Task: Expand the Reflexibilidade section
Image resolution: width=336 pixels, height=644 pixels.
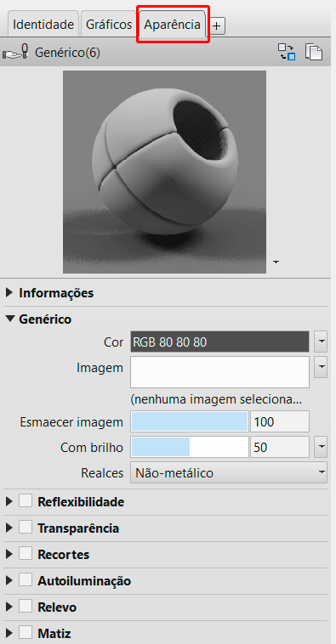Action: (9, 501)
